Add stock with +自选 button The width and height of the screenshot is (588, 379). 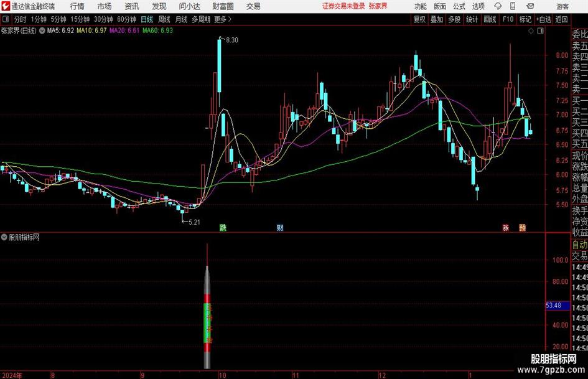(x=543, y=19)
